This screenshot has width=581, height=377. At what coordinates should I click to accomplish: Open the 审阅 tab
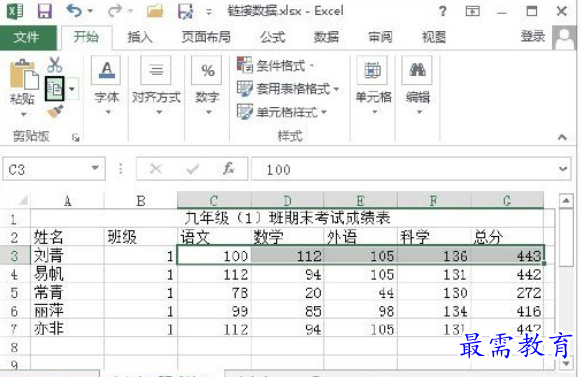coord(380,37)
